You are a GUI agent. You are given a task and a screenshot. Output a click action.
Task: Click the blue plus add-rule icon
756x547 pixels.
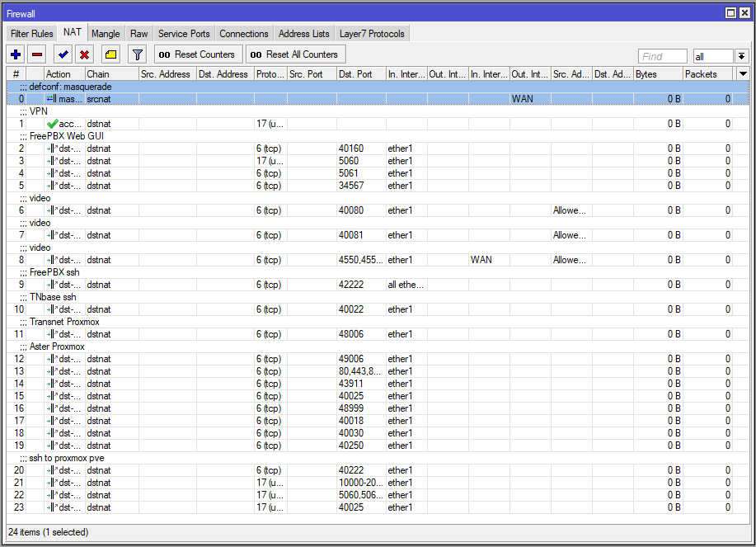pos(16,54)
